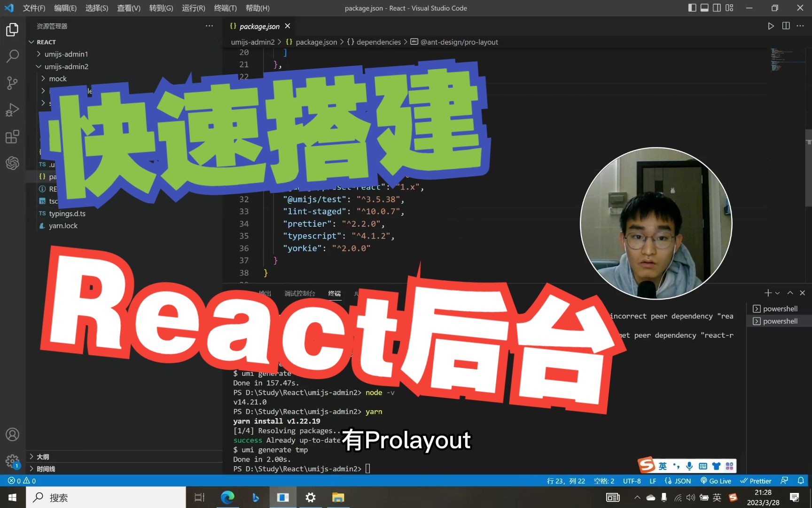Viewport: 812px width, 508px height.
Task: Maximize the panel with up chevron
Action: tap(790, 293)
